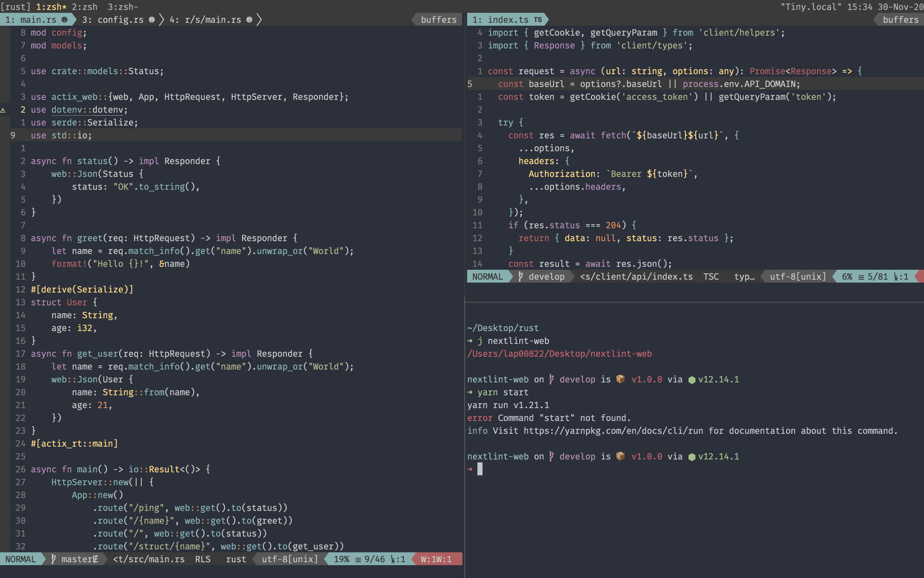
Task: Click the '#[derive(Serialize)]' attribute line
Action: 82,289
